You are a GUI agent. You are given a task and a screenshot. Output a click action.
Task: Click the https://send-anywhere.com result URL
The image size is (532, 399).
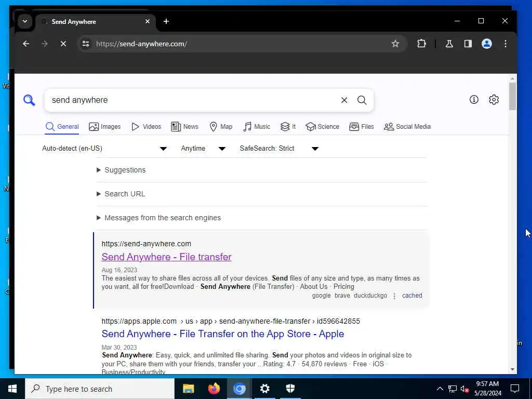click(146, 244)
